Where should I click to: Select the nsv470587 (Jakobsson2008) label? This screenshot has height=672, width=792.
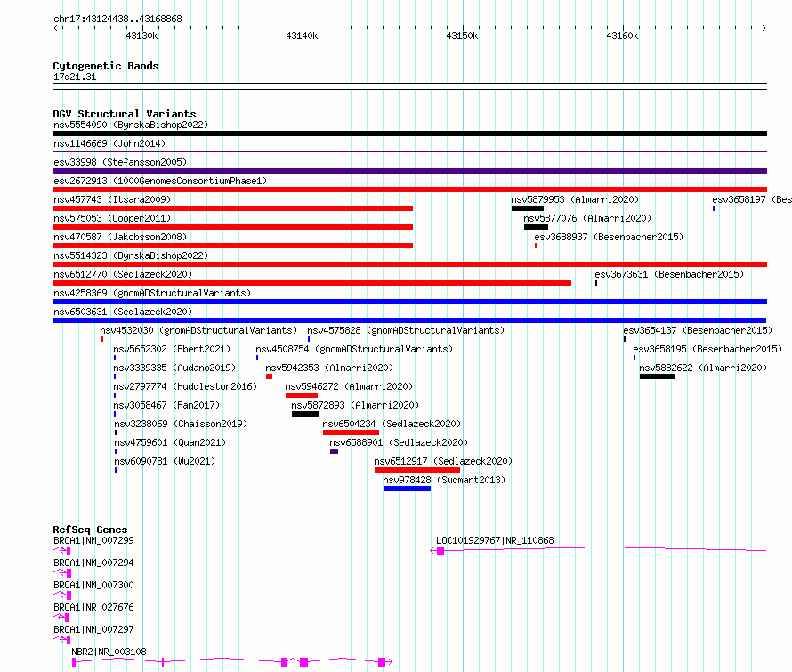click(120, 237)
